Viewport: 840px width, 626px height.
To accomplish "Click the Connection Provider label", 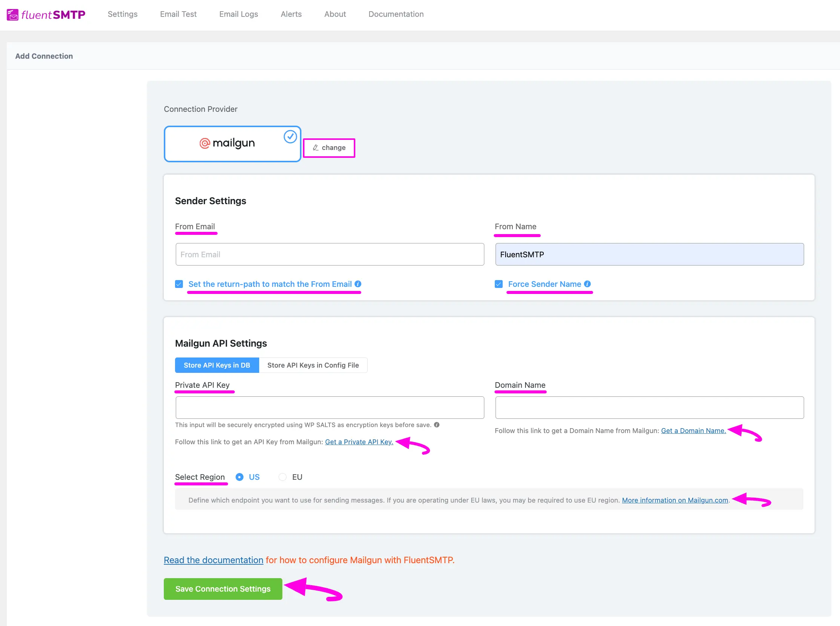I will (200, 109).
